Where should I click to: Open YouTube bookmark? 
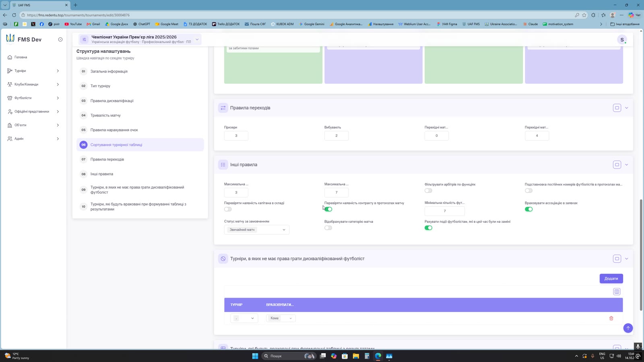click(73, 24)
